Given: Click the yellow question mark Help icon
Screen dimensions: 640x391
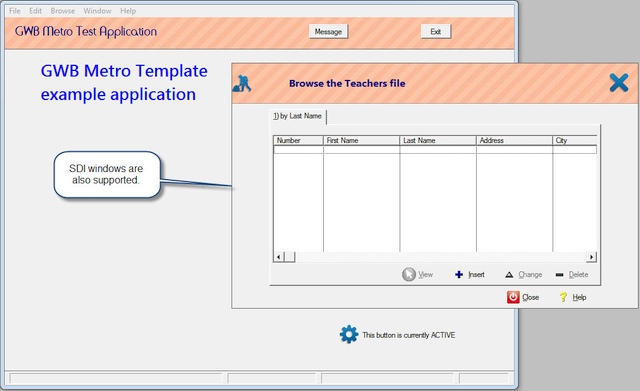Looking at the screenshot, I should pyautogui.click(x=563, y=297).
